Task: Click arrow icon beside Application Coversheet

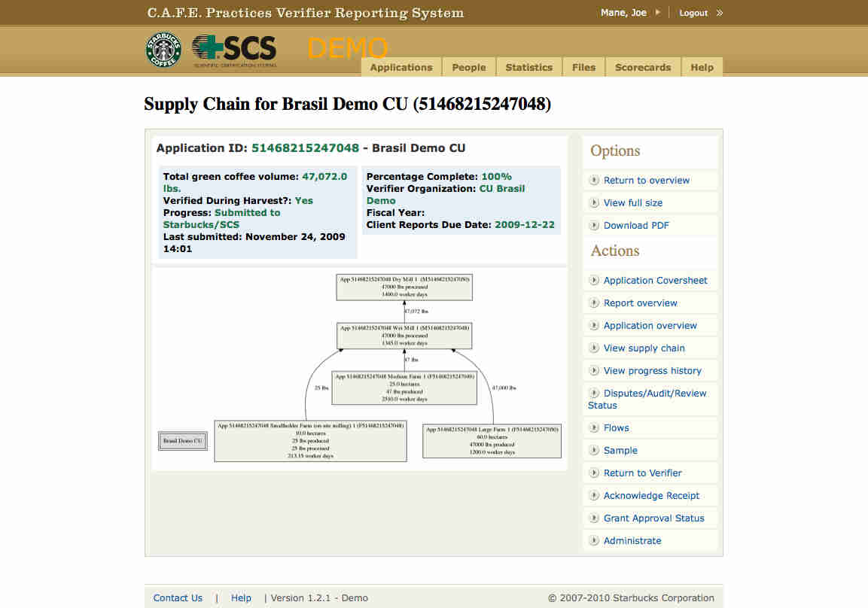Action: [594, 280]
